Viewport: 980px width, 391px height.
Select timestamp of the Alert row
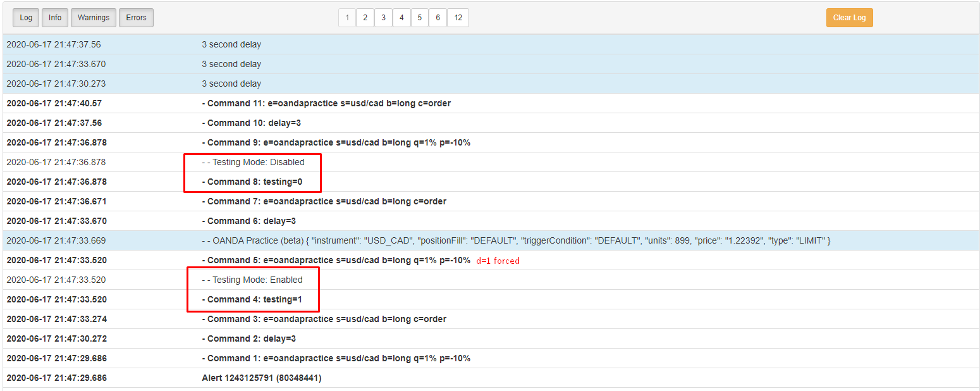56,378
